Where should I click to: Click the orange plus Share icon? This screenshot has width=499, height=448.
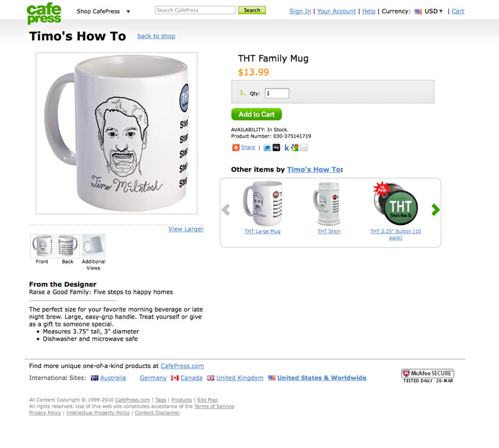pos(235,147)
